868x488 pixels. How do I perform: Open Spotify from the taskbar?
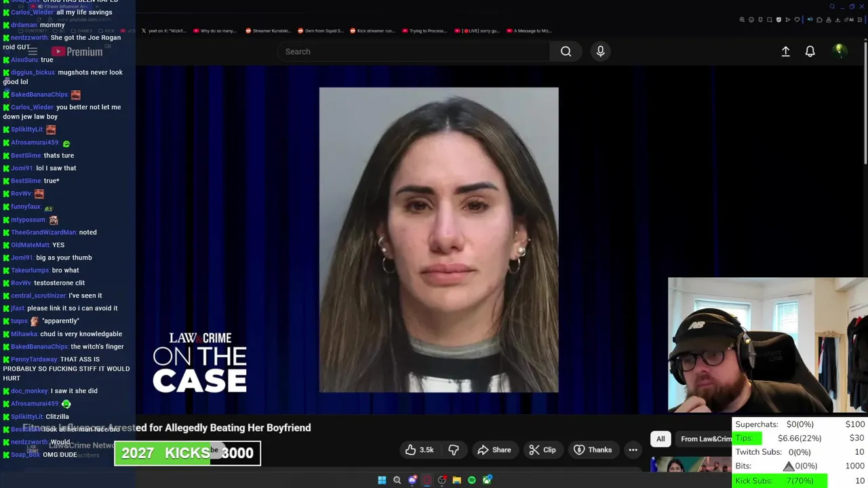coord(472,481)
